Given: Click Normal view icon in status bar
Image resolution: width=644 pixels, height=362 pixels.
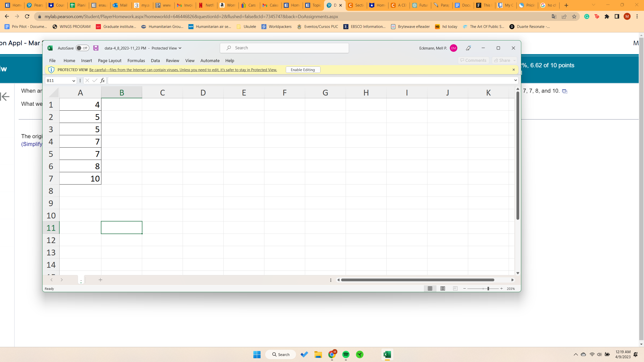Looking at the screenshot, I should 430,289.
